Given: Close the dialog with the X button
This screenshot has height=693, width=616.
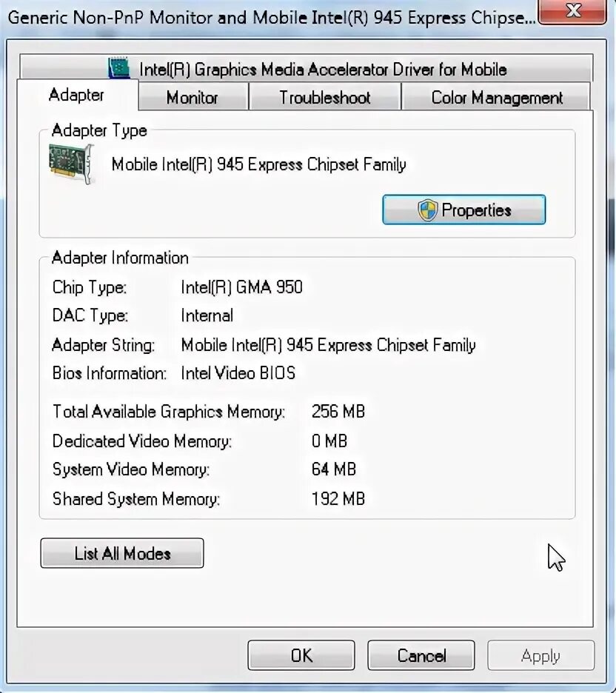Looking at the screenshot, I should click(x=573, y=11).
